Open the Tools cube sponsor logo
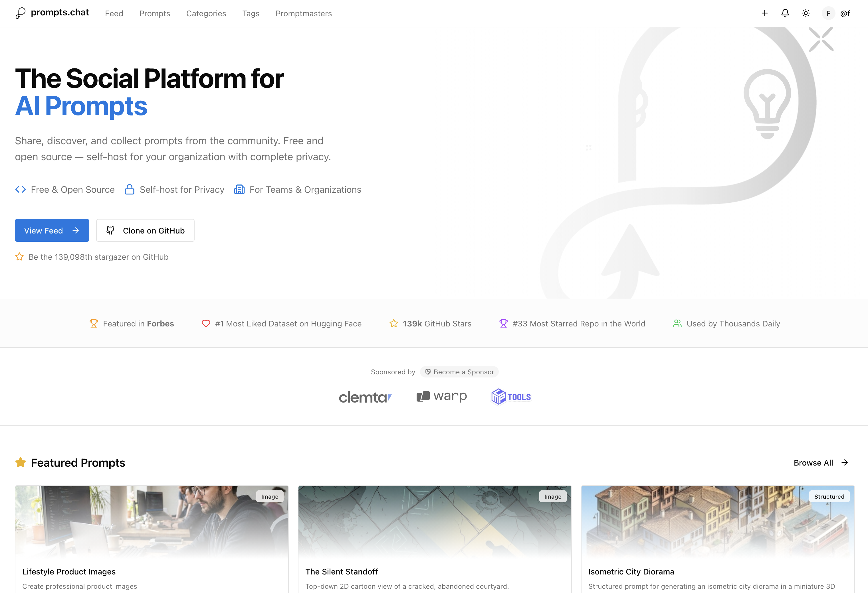 click(510, 396)
